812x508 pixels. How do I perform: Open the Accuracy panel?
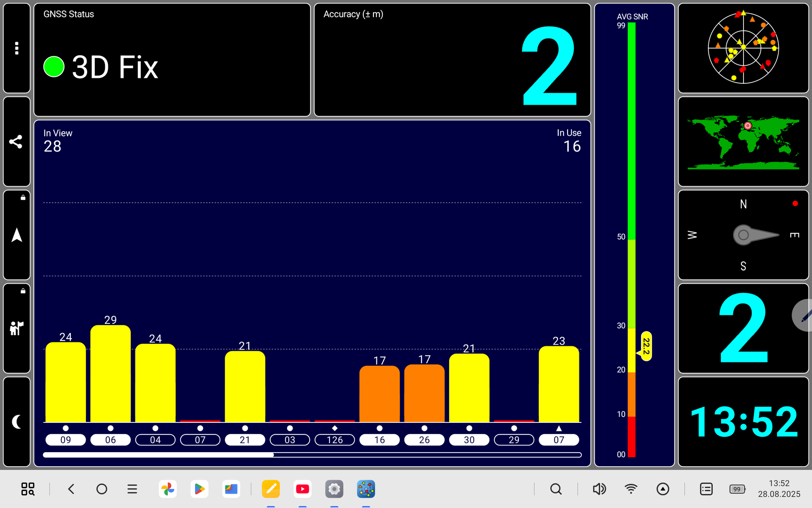(452, 60)
